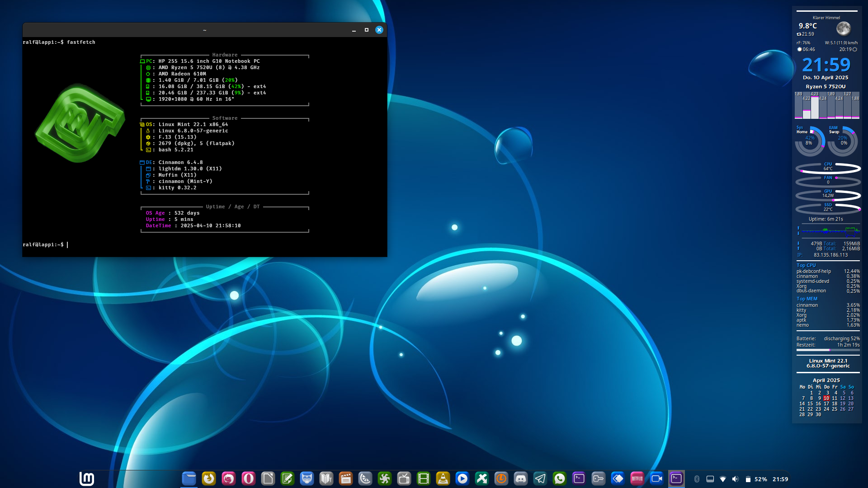Open the Opera browser launcher
The width and height of the screenshot is (868, 488).
pyautogui.click(x=248, y=479)
